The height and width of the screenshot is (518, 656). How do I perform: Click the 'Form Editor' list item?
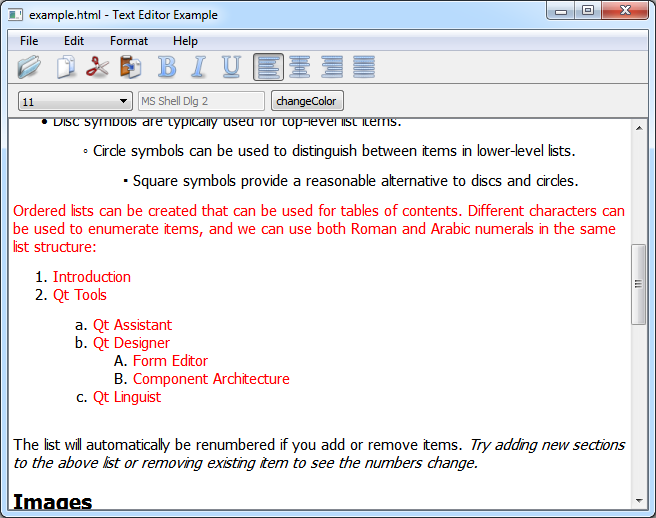tap(170, 361)
